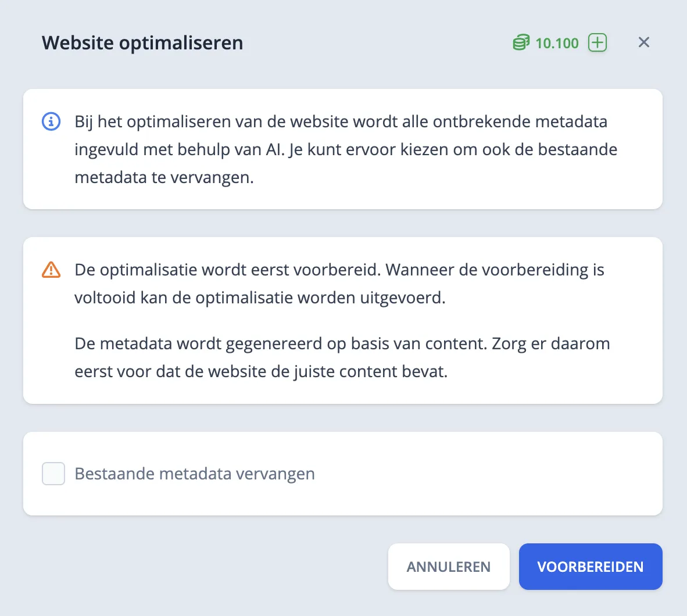The height and width of the screenshot is (616, 687).
Task: Click the 'Bestaande metadata vervangen' label text
Action: click(x=194, y=474)
